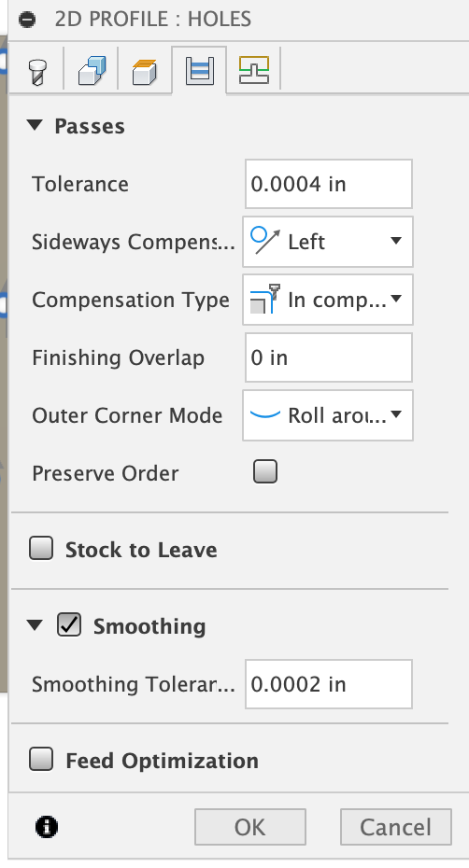Click the Tolerance input field
This screenshot has height=868, width=469.
329,184
